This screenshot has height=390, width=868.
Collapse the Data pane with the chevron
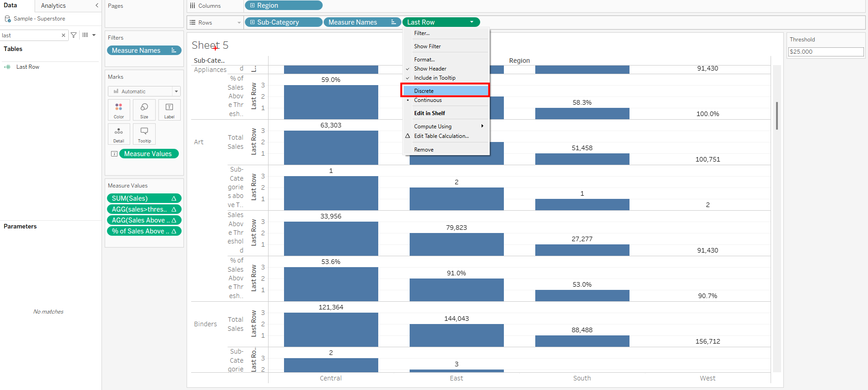[x=97, y=5]
